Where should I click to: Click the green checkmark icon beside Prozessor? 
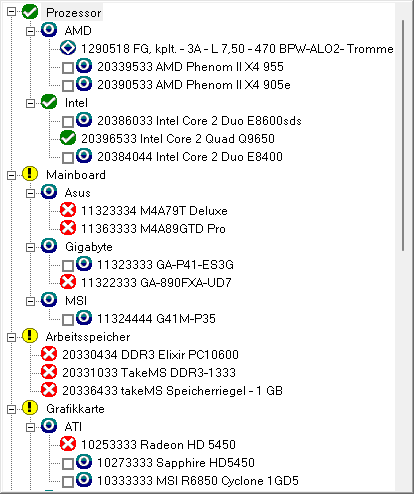pos(30,12)
